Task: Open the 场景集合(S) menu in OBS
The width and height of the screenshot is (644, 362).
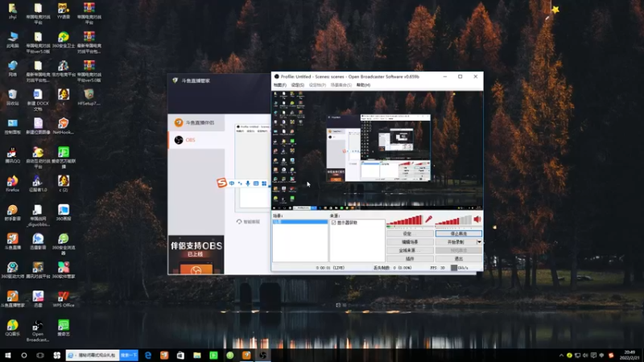Action: (x=341, y=85)
